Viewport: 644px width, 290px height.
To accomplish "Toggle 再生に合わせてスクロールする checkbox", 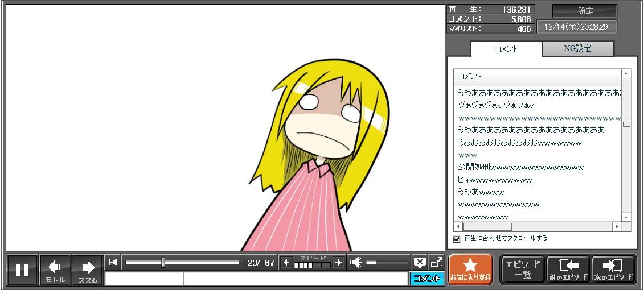I will 457,239.
